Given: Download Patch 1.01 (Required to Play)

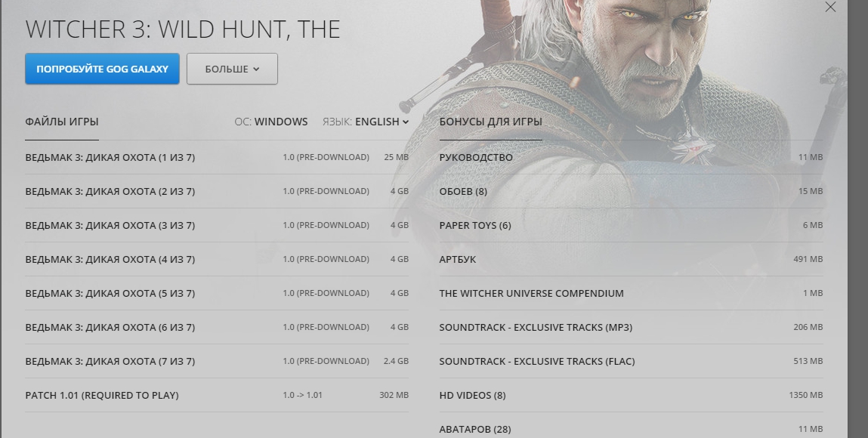Looking at the screenshot, I should 102,396.
